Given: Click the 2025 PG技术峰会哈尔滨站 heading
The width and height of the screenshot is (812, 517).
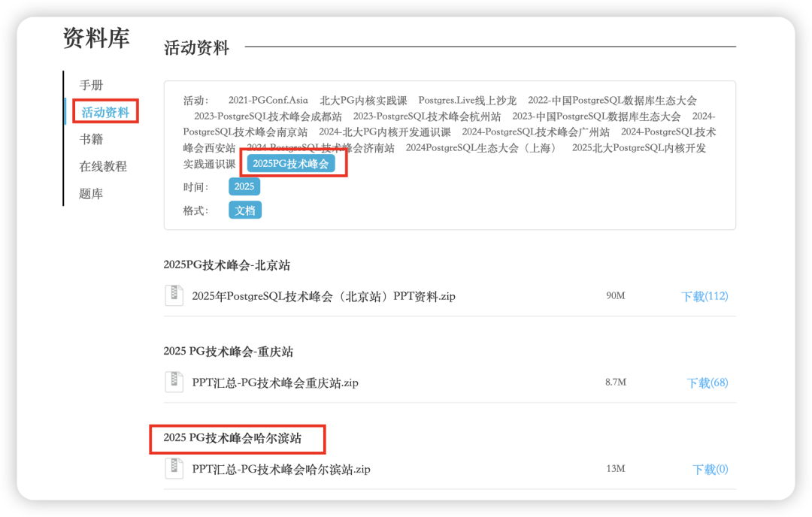Looking at the screenshot, I should pos(232,438).
